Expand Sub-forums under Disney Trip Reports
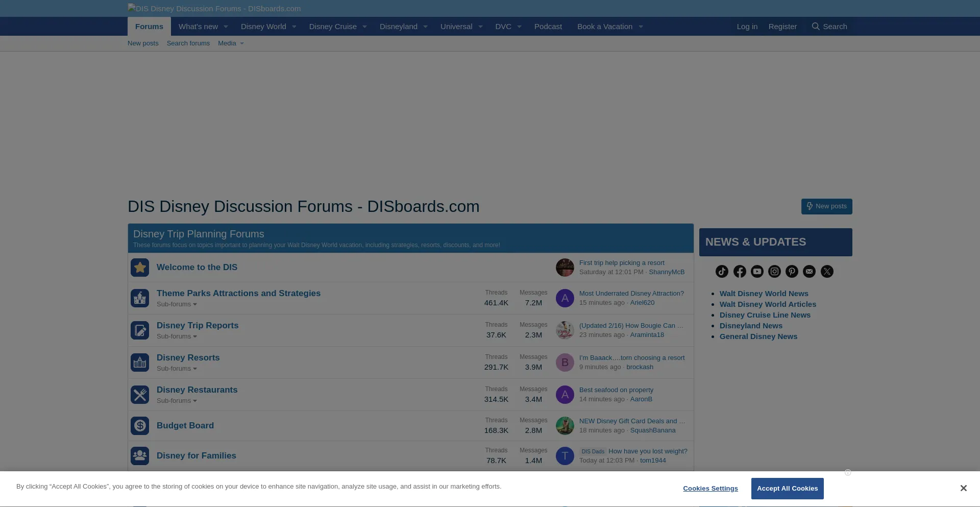The height and width of the screenshot is (507, 980). click(177, 336)
